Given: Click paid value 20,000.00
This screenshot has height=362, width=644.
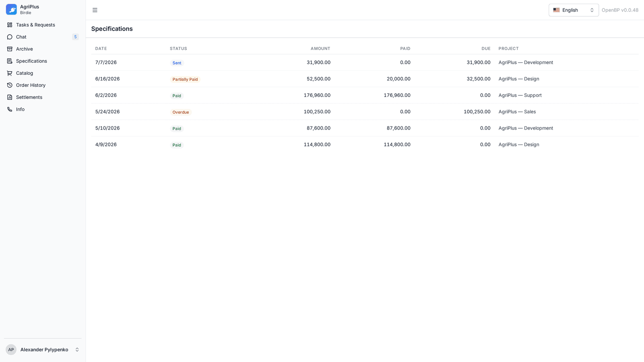Looking at the screenshot, I should (398, 79).
